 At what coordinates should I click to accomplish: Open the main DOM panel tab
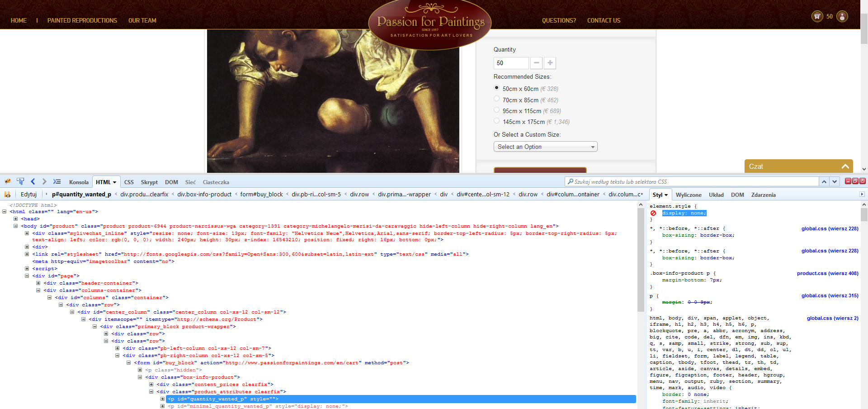point(171,182)
